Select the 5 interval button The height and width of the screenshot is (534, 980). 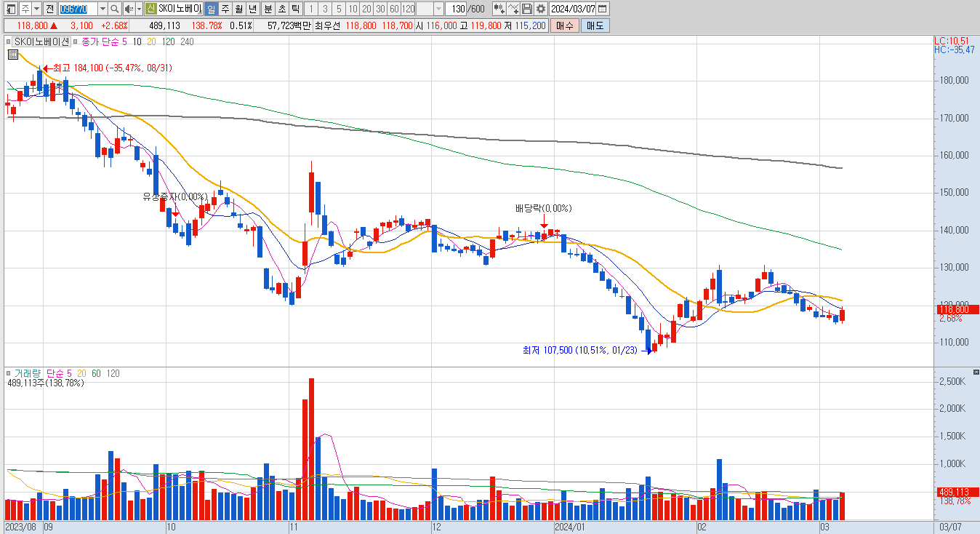pos(339,9)
